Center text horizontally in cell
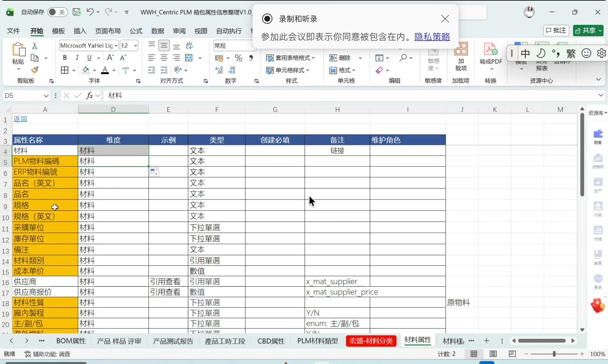608x364 pixels. (x=164, y=58)
